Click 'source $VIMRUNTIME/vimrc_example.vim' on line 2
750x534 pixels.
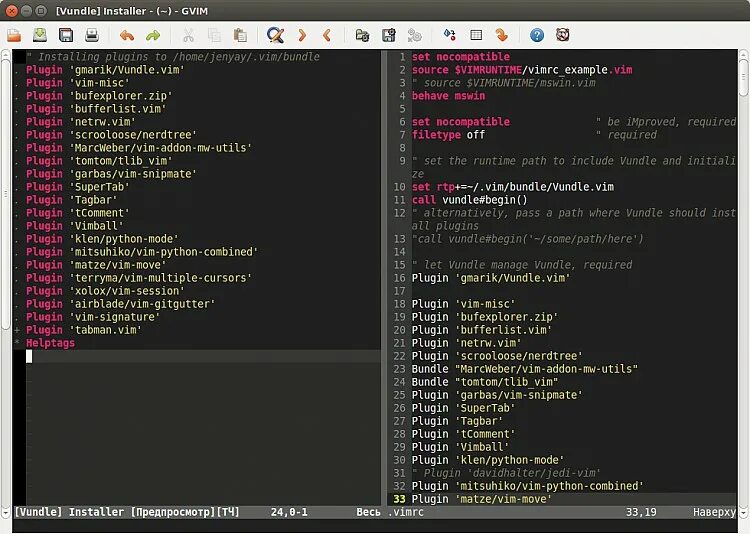point(522,70)
